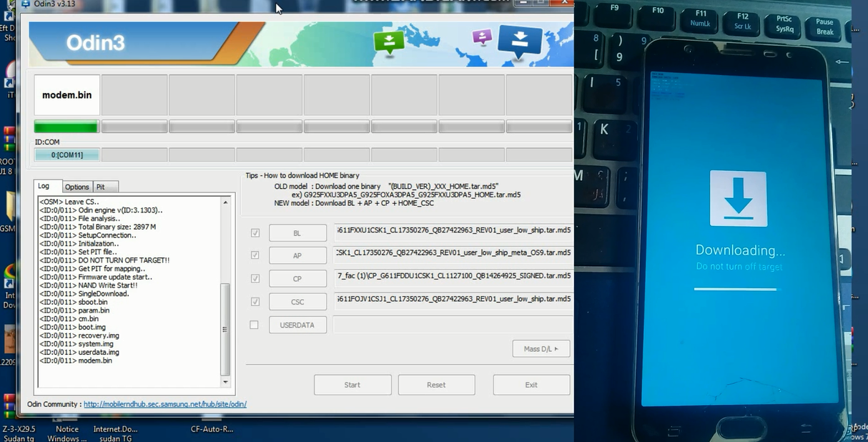The image size is (868, 442).
Task: Open the 'Internet.Do... sudan TG' desktop item
Action: 115,433
